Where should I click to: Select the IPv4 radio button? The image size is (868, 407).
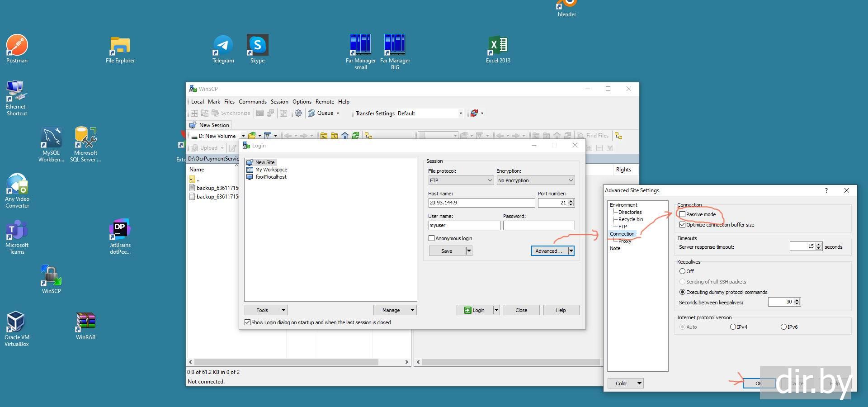point(733,327)
